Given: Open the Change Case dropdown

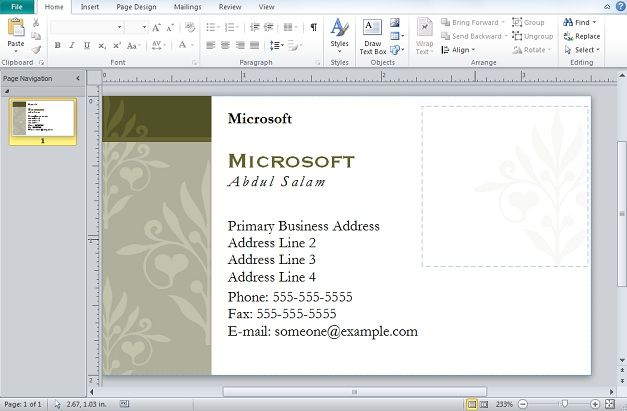Looking at the screenshot, I should click(x=133, y=46).
